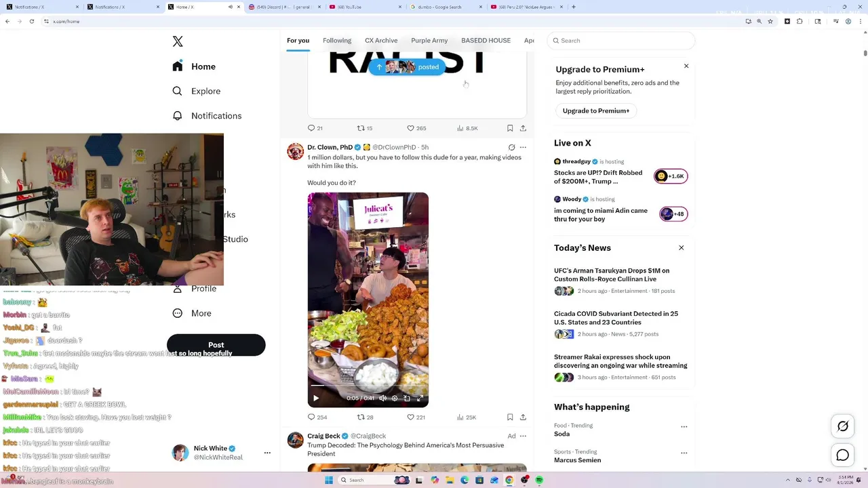Image resolution: width=868 pixels, height=488 pixels.
Task: Switch to the Following tab
Action: click(337, 41)
